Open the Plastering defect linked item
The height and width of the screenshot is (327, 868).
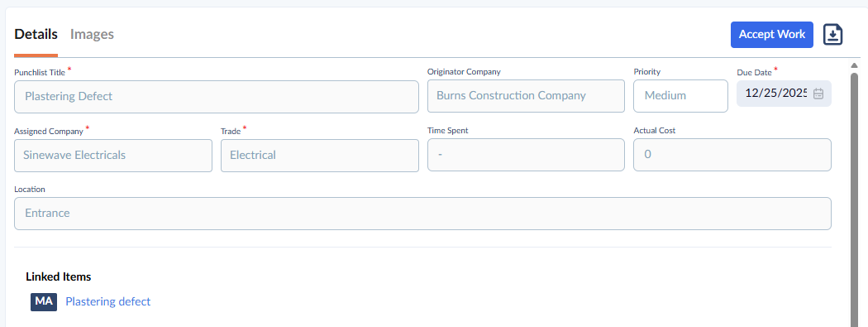pyautogui.click(x=108, y=301)
